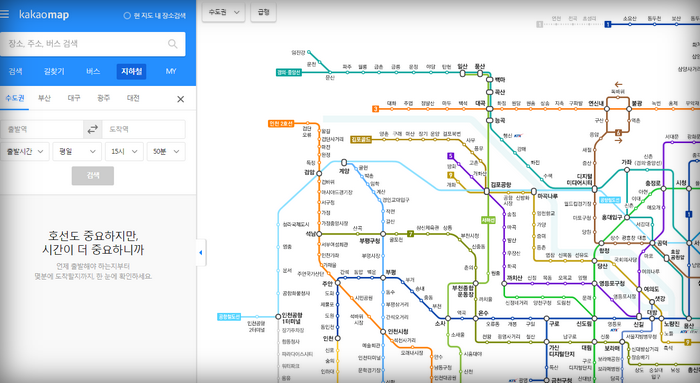The height and width of the screenshot is (383, 700).
Task: Click the 부평 station label
Action: pyautogui.click(x=391, y=272)
